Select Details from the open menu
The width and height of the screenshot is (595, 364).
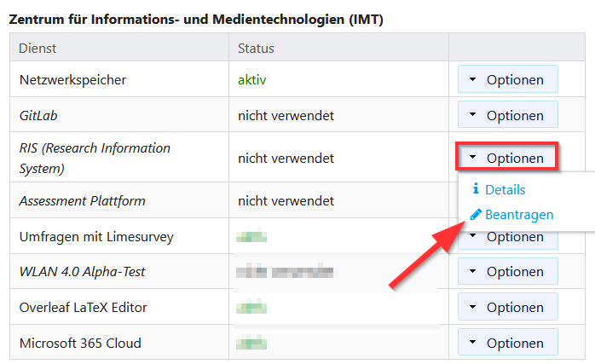tap(505, 189)
